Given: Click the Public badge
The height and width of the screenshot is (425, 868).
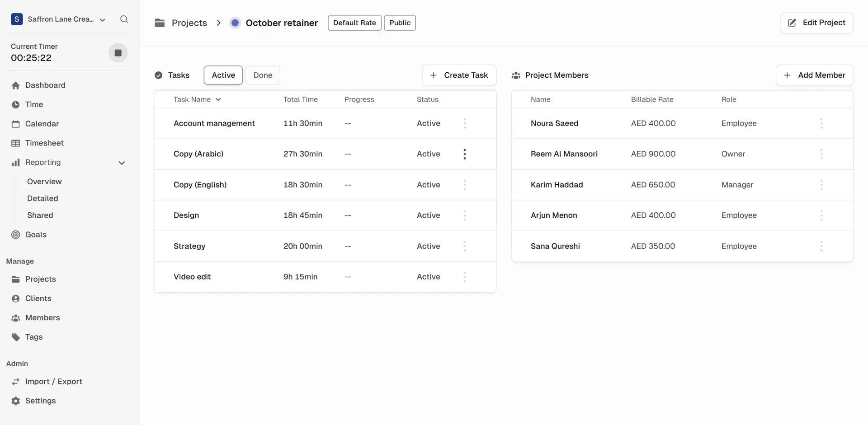Looking at the screenshot, I should [x=400, y=23].
